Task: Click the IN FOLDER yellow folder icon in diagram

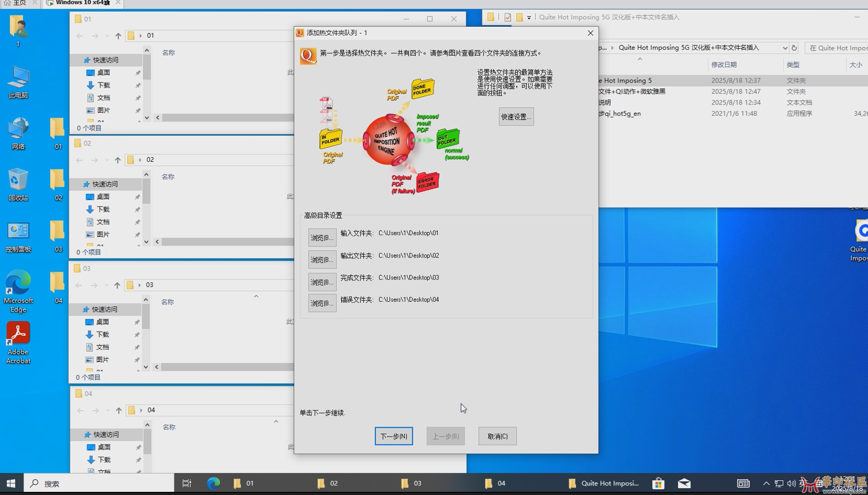Action: pos(331,139)
